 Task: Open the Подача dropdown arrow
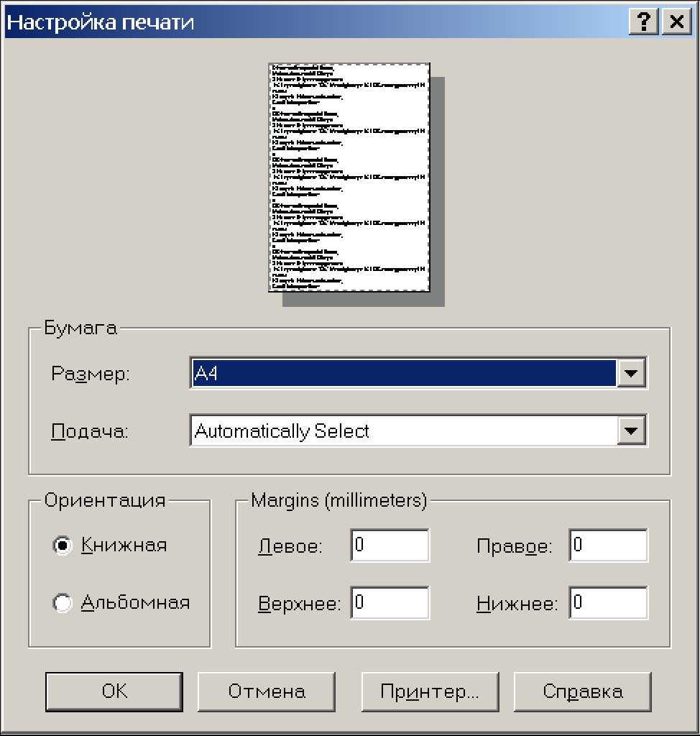pos(631,431)
